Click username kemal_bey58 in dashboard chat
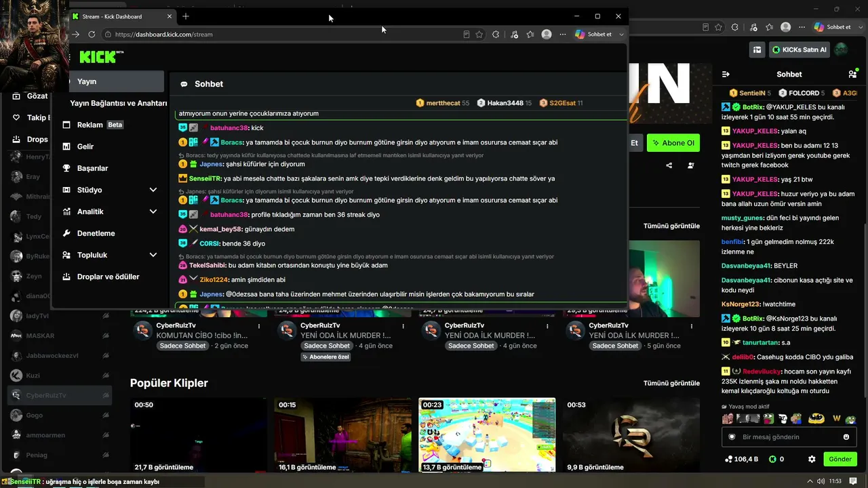The image size is (868, 488). 220,229
